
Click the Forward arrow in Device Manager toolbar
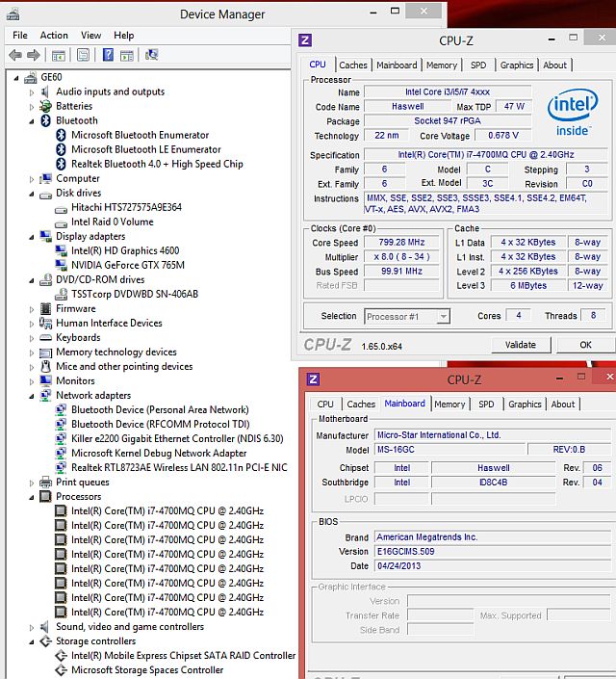[x=34, y=55]
